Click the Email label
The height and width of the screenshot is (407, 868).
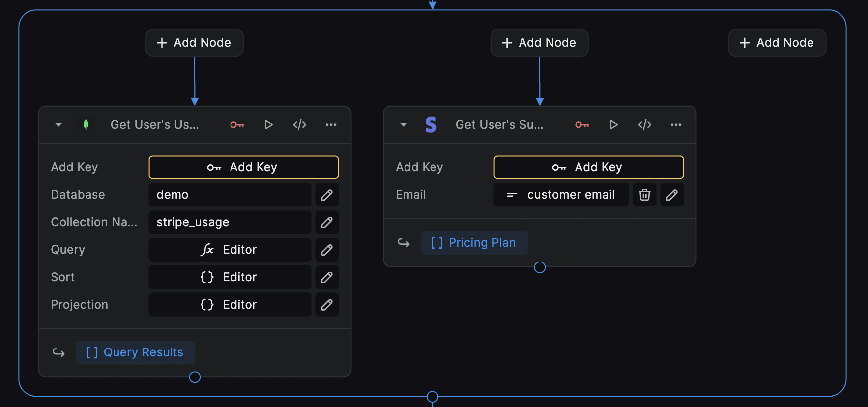(x=411, y=195)
